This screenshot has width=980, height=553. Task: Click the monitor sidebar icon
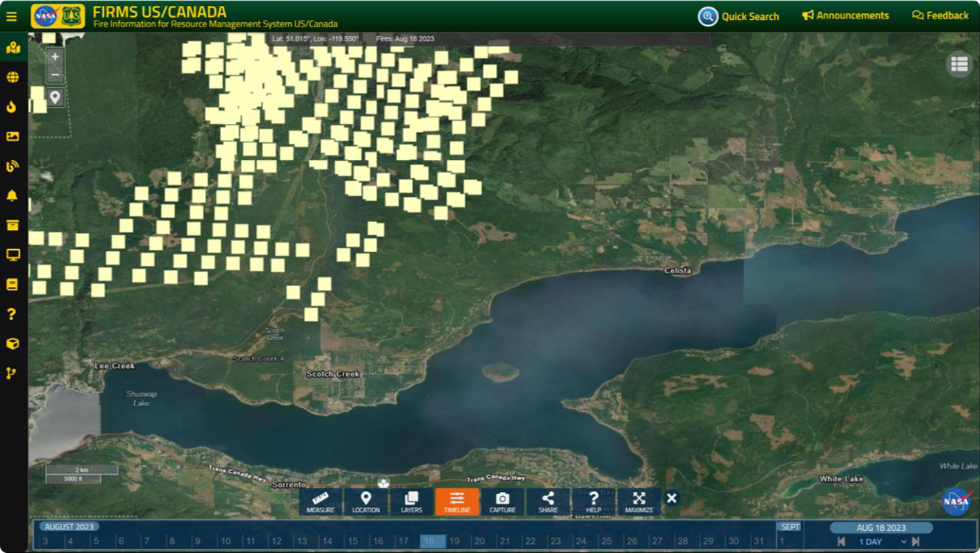pos(13,255)
